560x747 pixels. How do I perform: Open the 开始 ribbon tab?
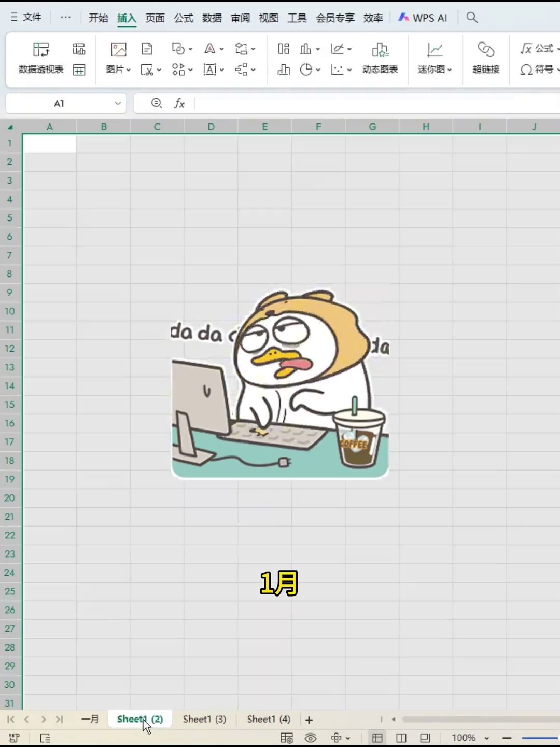point(98,18)
